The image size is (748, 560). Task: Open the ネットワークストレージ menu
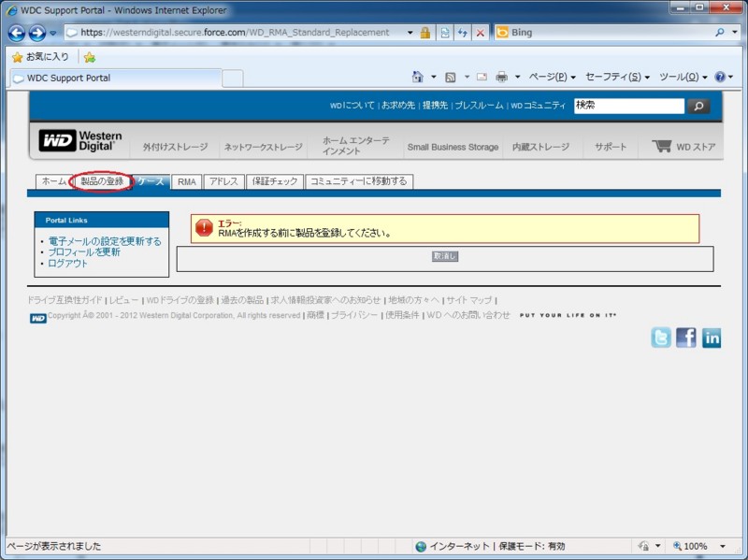(x=263, y=147)
